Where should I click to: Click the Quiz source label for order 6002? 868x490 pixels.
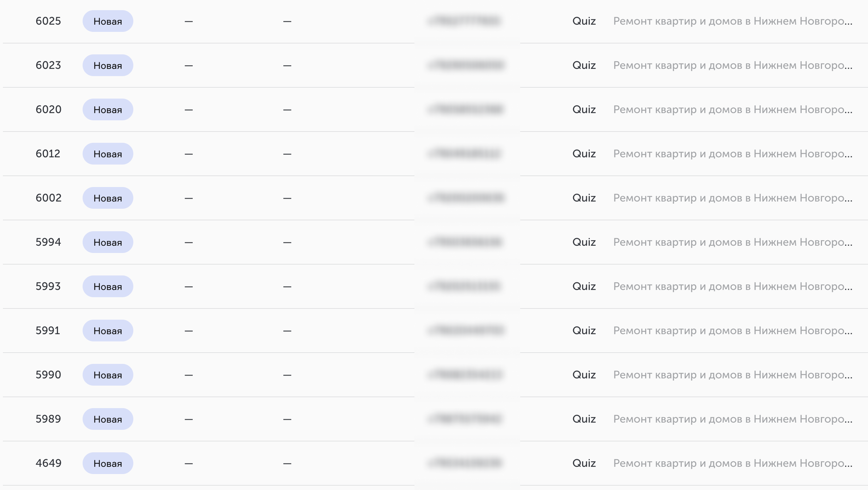coord(584,198)
